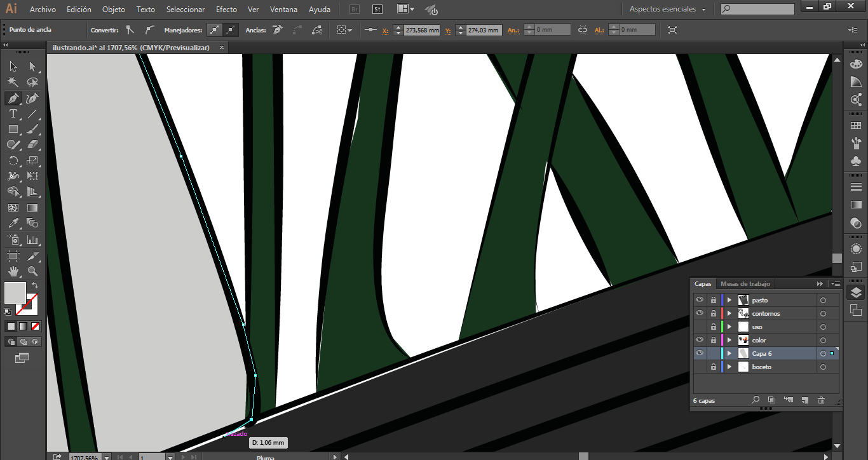Click the target circle for pasto layer
This screenshot has height=460, width=868.
click(823, 300)
